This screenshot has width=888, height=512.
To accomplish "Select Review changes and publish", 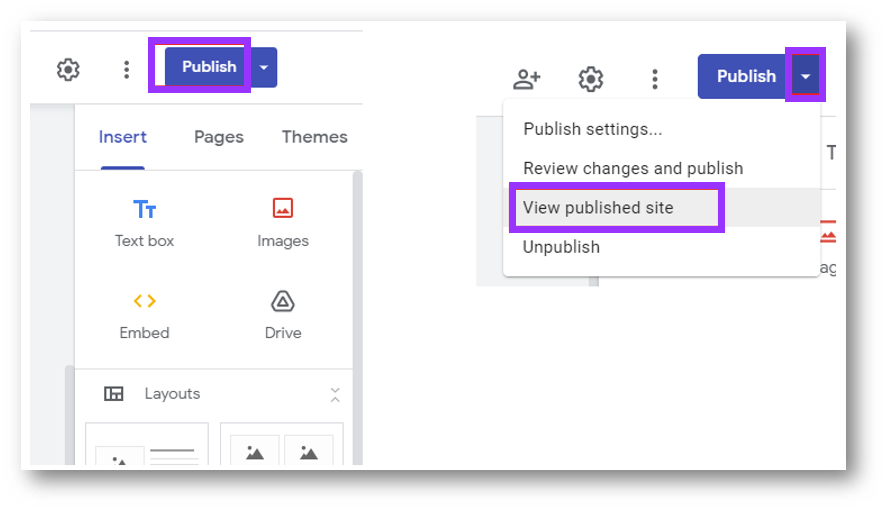I will coord(633,168).
